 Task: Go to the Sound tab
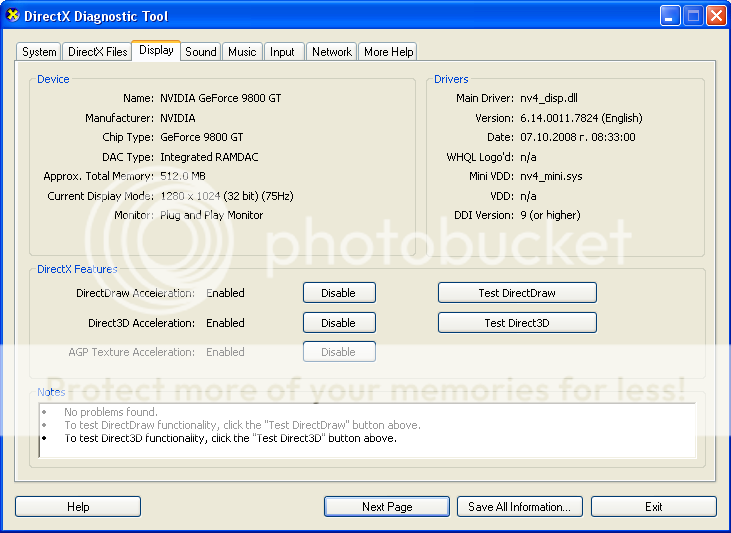click(201, 52)
